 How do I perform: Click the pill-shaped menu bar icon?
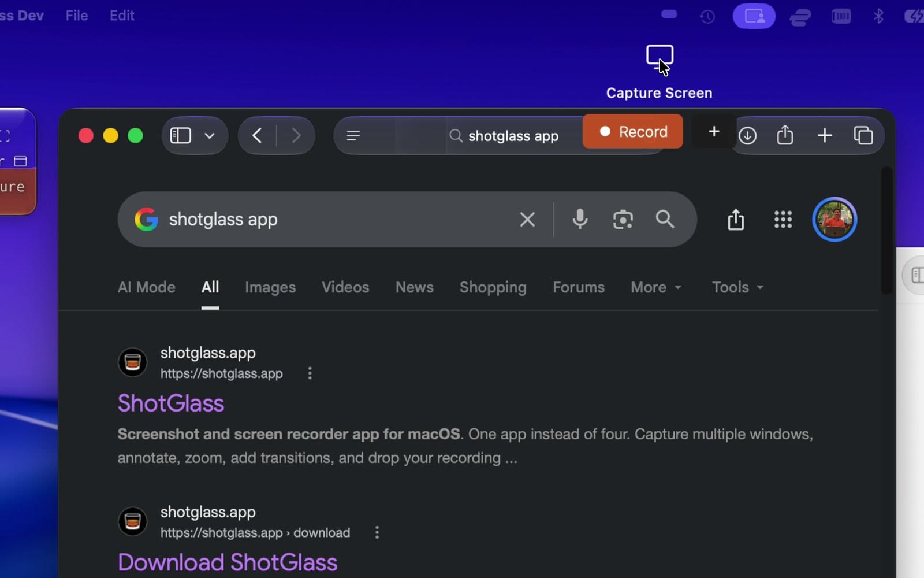click(x=669, y=14)
